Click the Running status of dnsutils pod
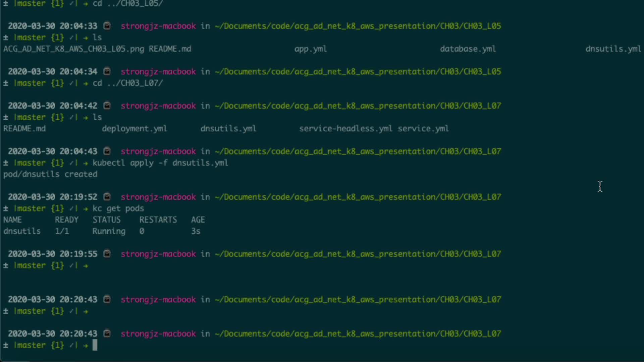Screen dimensions: 644x362 [x=109, y=231]
